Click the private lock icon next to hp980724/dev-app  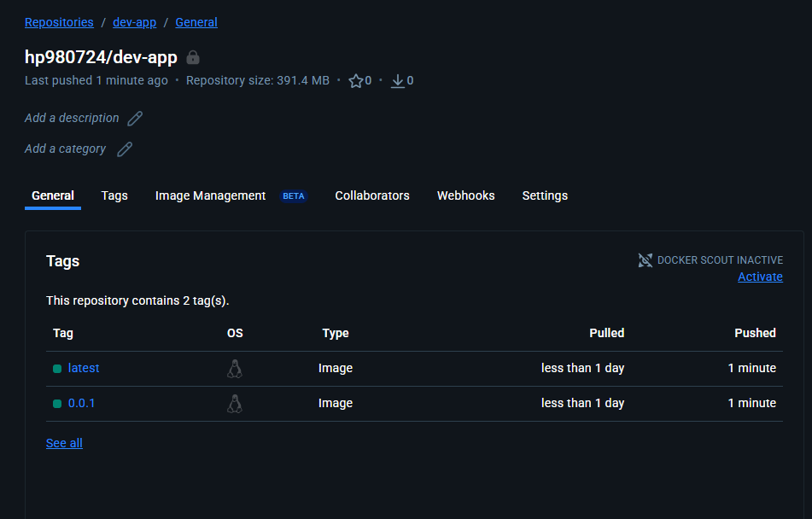(x=193, y=57)
